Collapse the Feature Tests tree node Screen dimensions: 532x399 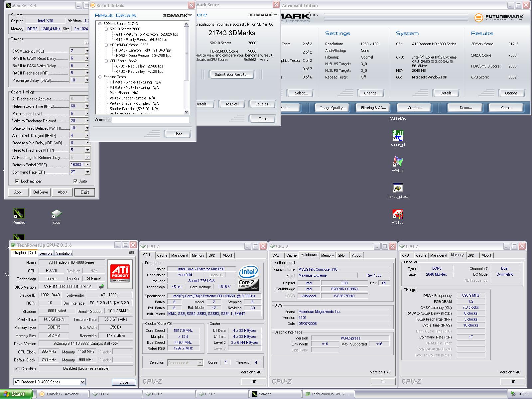point(100,77)
